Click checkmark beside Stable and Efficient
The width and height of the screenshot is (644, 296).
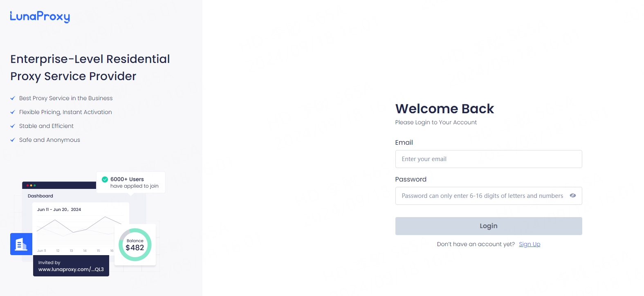(x=13, y=126)
